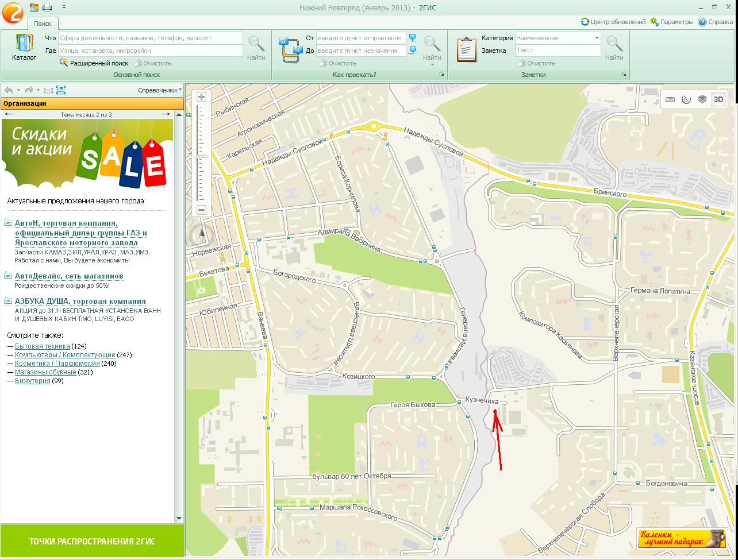Click Найти in Основной поиск group
The width and height of the screenshot is (738, 560).
click(256, 48)
